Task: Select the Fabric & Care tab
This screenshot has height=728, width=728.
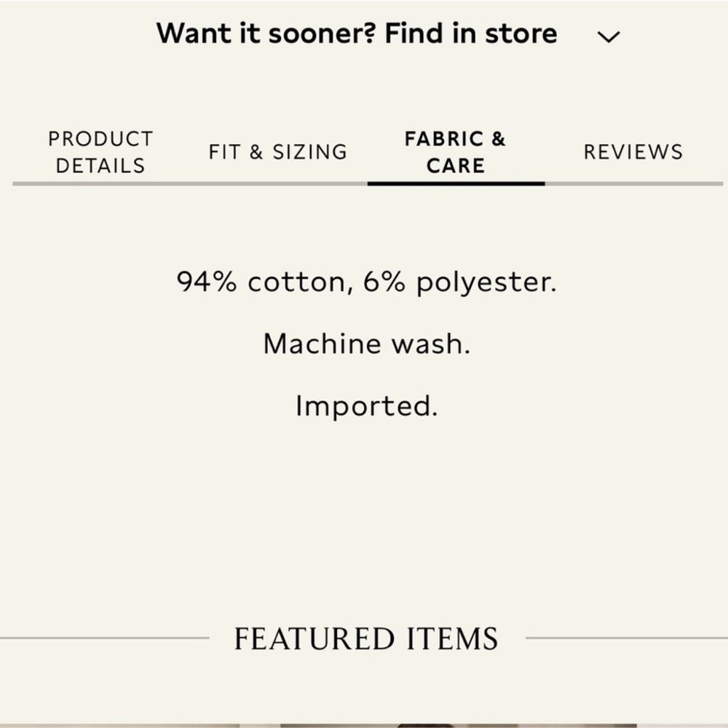Action: pyautogui.click(x=455, y=151)
